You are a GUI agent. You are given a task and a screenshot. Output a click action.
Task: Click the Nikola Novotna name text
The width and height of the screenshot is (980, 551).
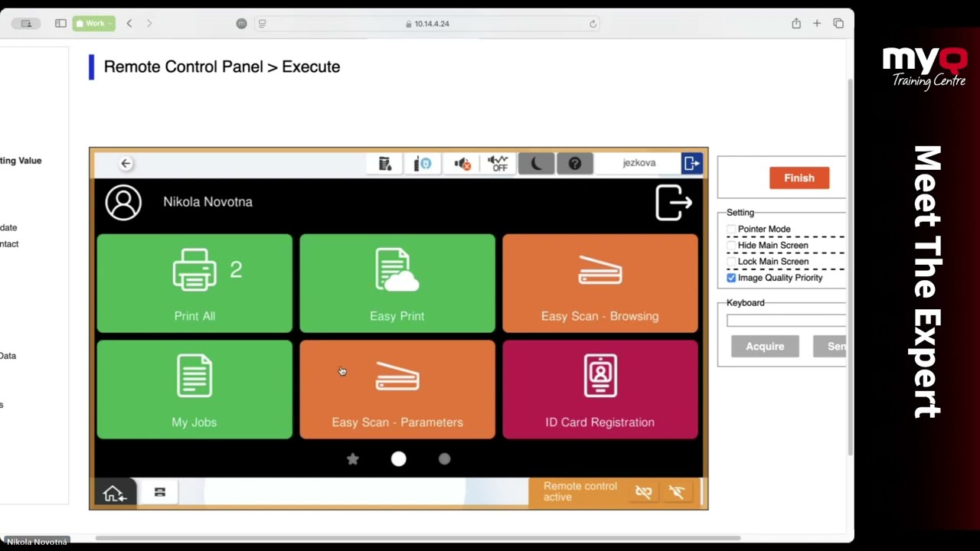(207, 202)
